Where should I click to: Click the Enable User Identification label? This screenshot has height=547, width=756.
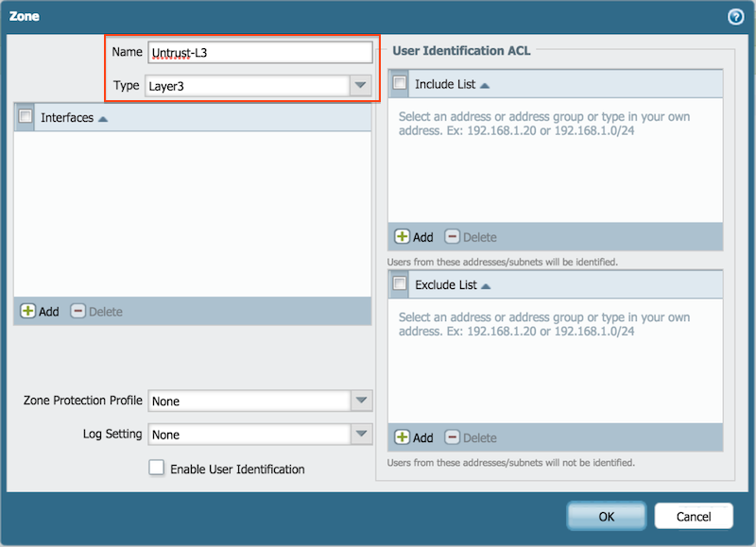point(237,469)
